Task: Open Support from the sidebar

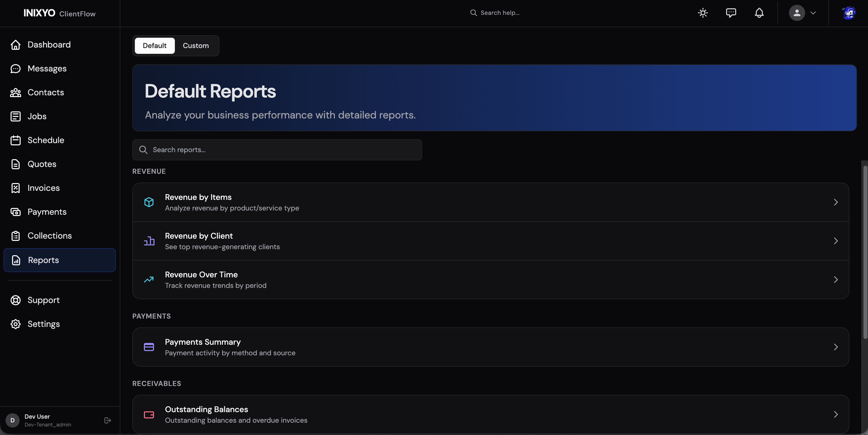Action: click(44, 300)
